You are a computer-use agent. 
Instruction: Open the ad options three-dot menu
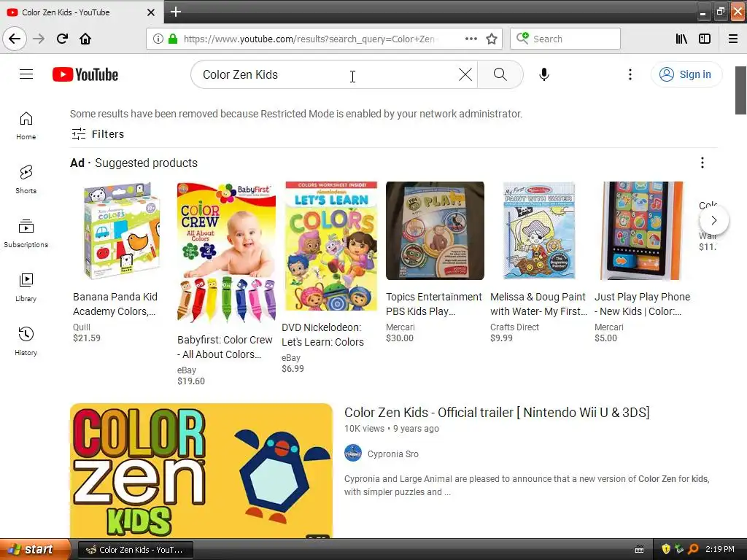(x=703, y=163)
